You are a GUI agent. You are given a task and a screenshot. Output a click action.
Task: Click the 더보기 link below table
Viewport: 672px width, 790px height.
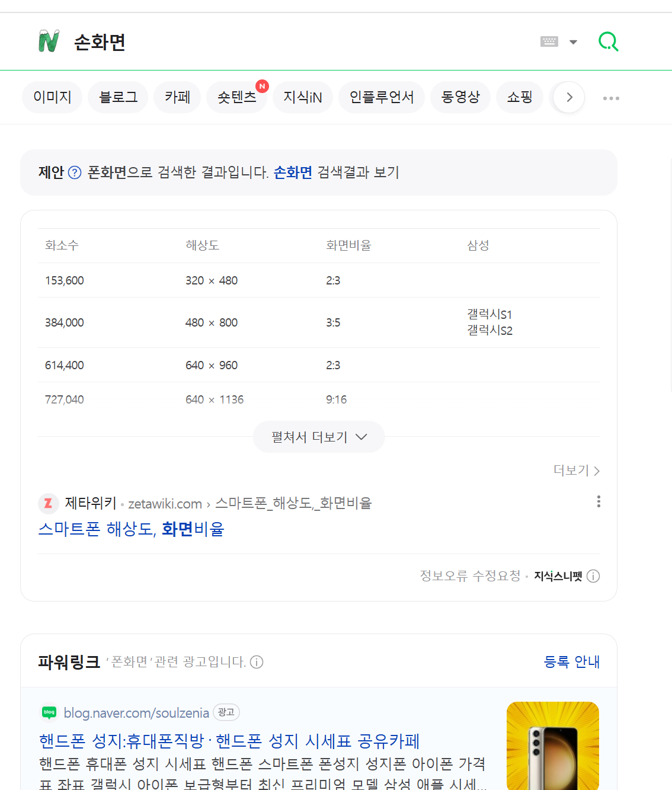[x=577, y=471]
